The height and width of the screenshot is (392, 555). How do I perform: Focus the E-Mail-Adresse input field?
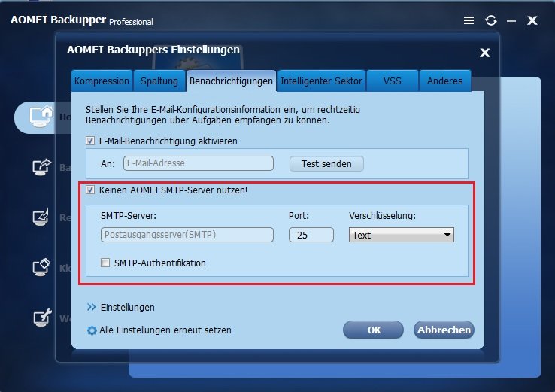pos(199,163)
